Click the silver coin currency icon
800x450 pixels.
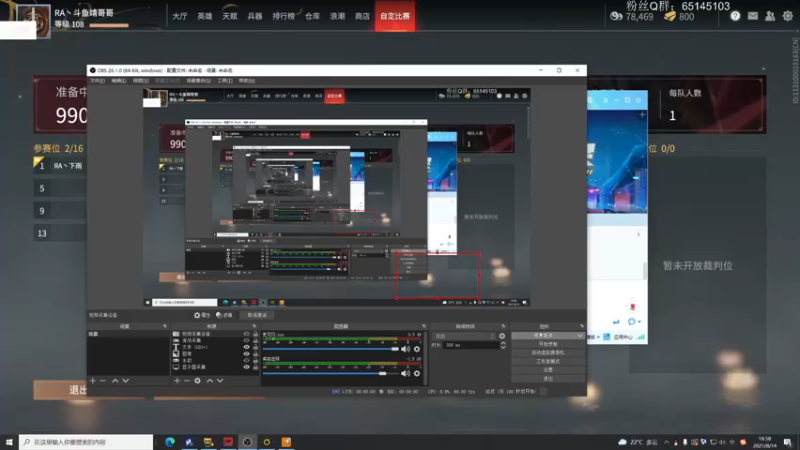pos(616,17)
